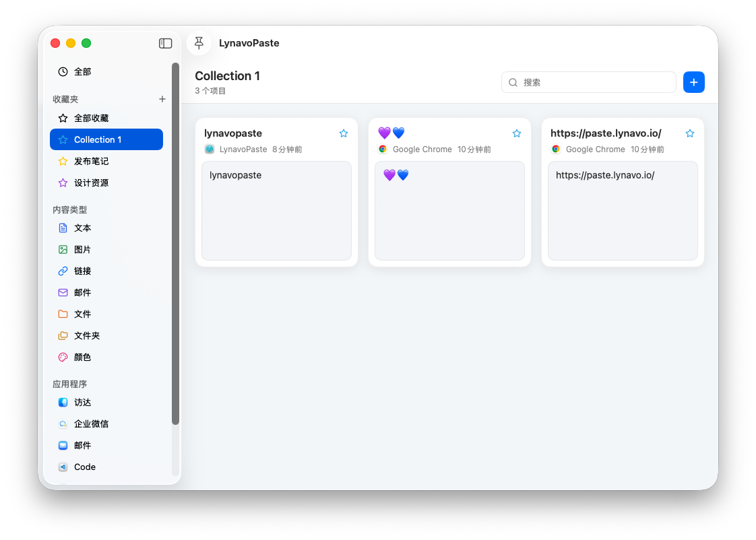Click the blue Mail app icon
Viewport: 756px width, 540px height.
point(63,446)
